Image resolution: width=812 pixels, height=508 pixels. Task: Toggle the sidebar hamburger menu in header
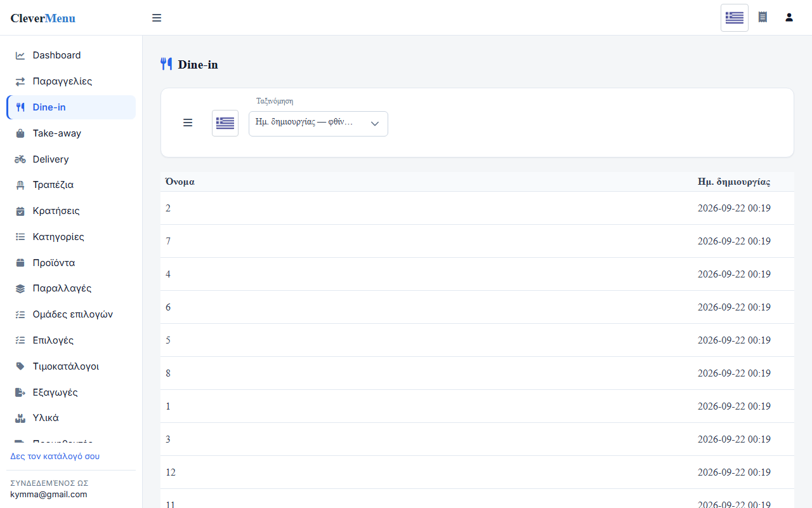(x=157, y=18)
